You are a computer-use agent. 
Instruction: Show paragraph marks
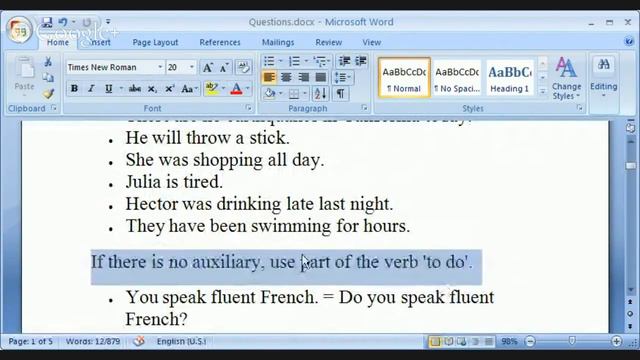(x=340, y=94)
